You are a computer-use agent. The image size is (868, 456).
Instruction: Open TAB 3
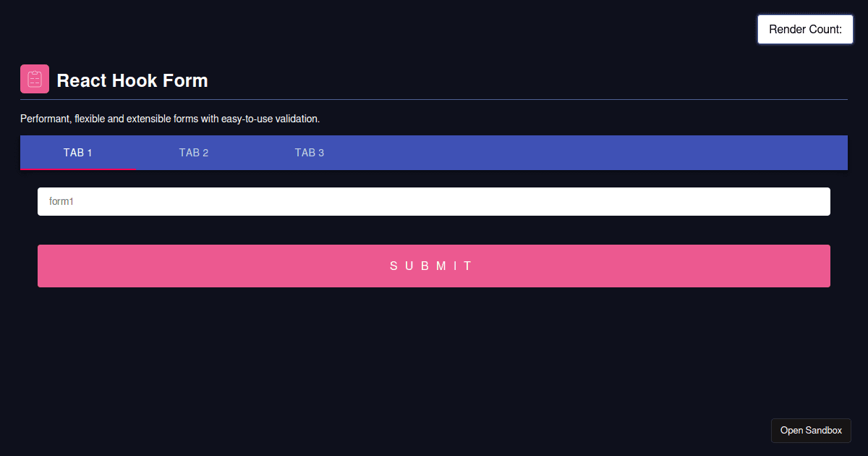[x=310, y=153]
